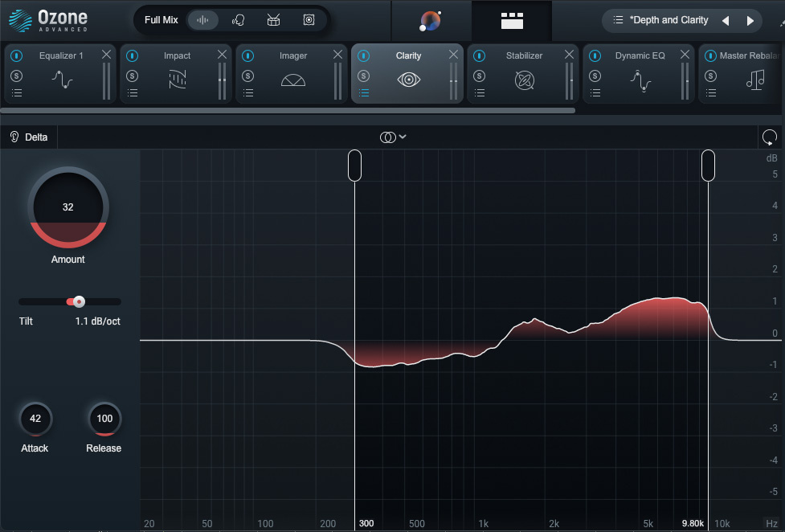
Task: Select the vocal focus icon
Action: (238, 20)
